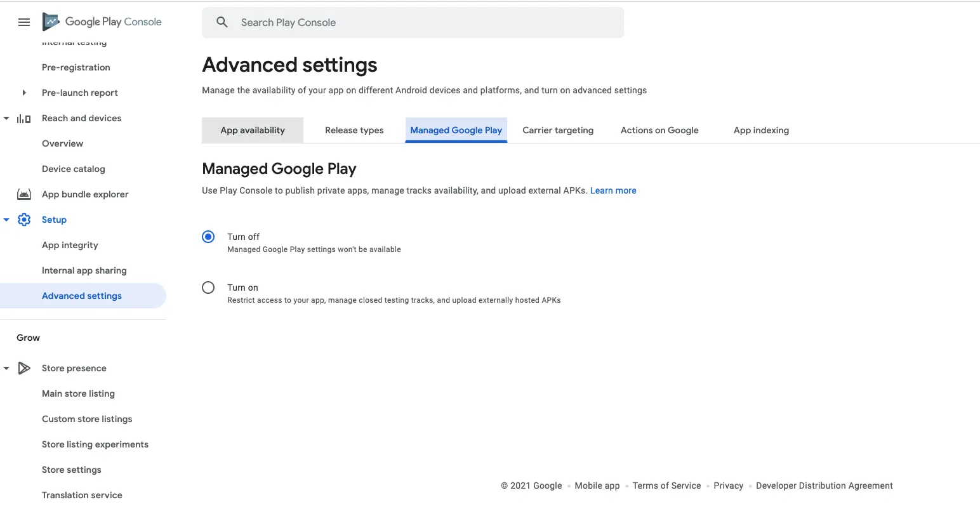This screenshot has height=509, width=980.
Task: Click the App bundle explorer icon
Action: [24, 194]
